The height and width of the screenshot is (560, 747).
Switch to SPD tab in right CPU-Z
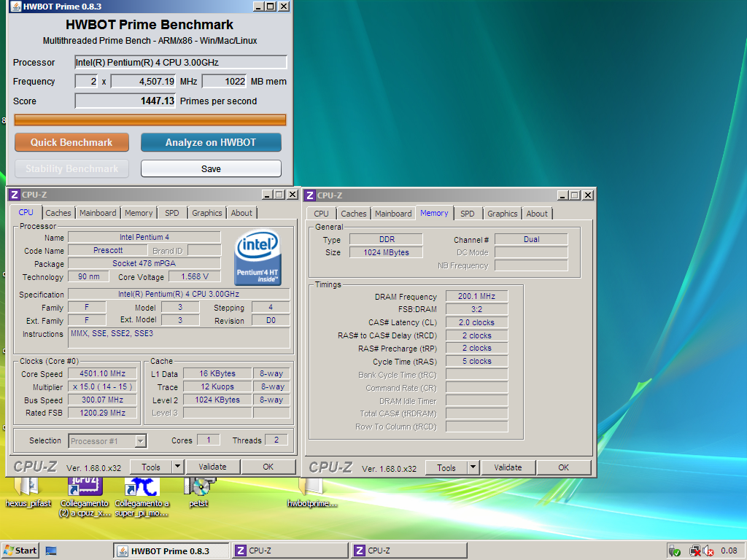pyautogui.click(x=468, y=214)
